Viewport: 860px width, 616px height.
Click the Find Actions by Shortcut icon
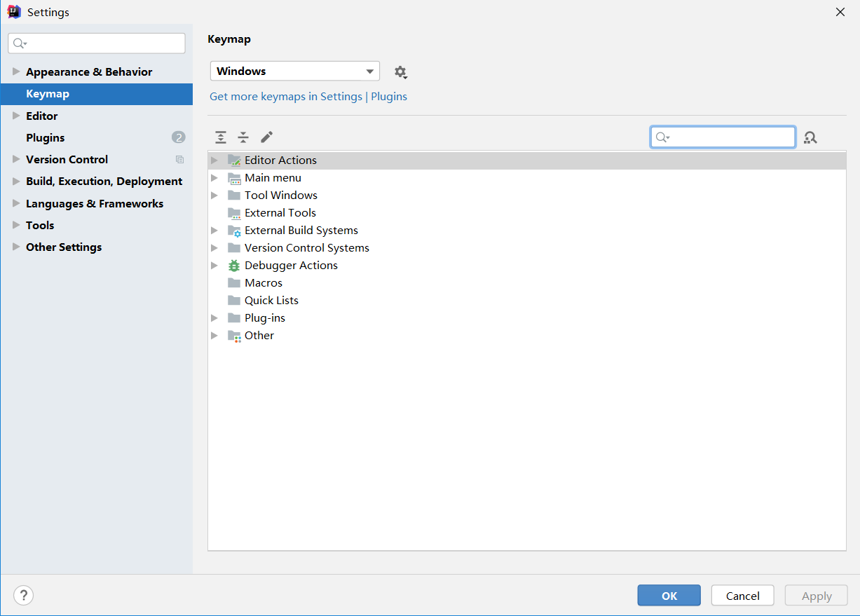[810, 137]
